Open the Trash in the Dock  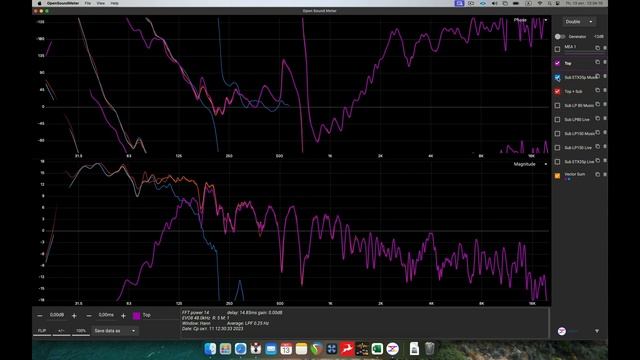pyautogui.click(x=429, y=349)
